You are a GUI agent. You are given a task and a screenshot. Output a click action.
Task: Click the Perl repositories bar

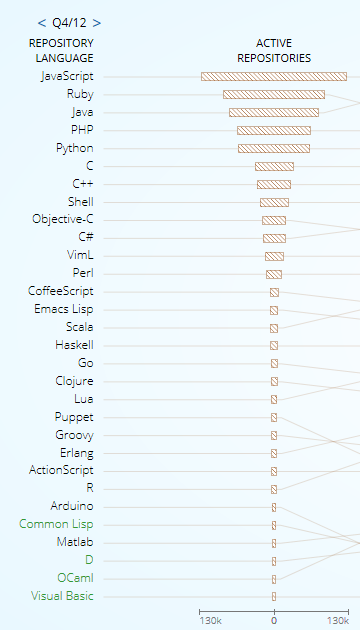click(x=274, y=274)
